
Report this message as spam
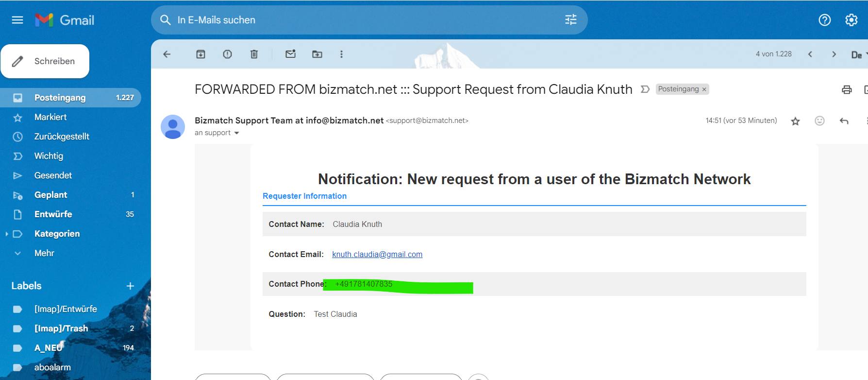[227, 54]
